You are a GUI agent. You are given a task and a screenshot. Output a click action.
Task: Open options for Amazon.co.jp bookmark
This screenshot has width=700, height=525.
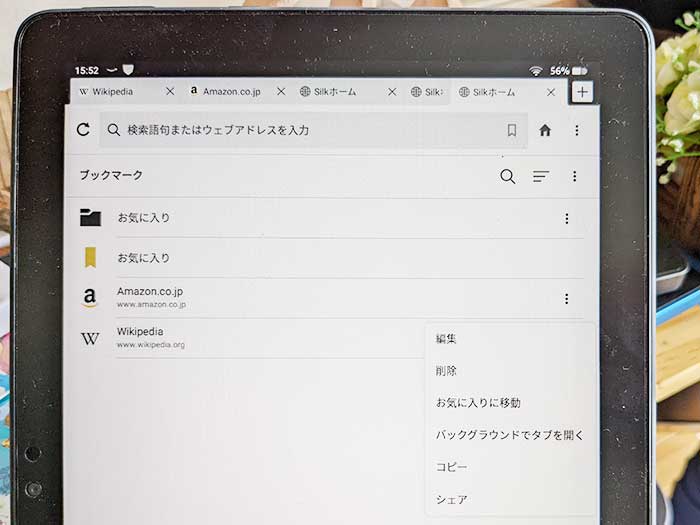click(x=567, y=299)
